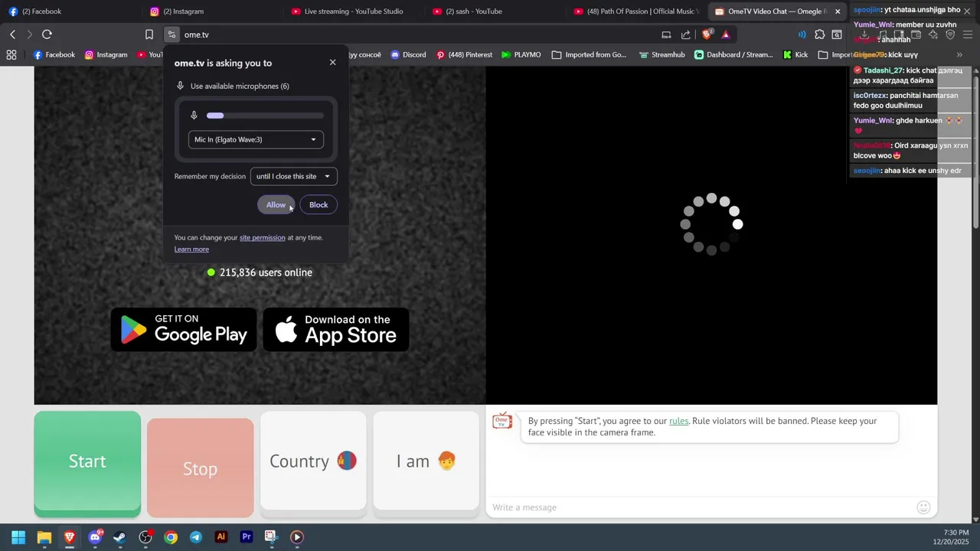Click the OmeTV logo beside rules message
The height and width of the screenshot is (551, 980).
pos(502,421)
